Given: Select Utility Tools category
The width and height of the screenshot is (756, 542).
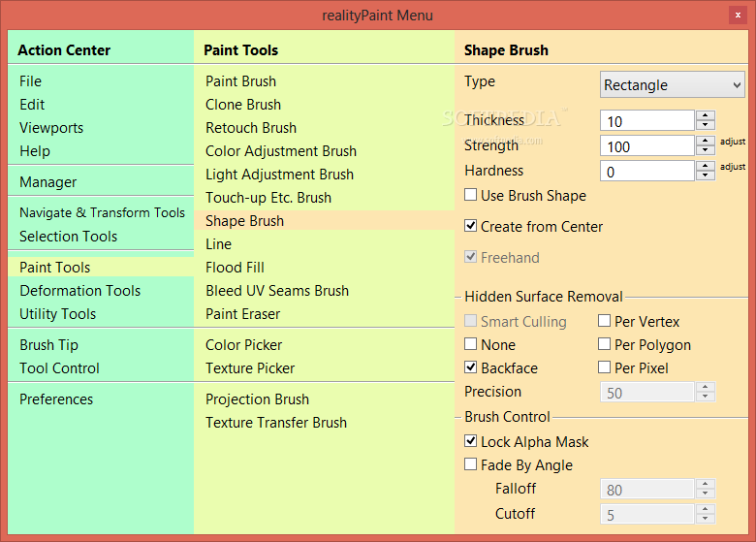Looking at the screenshot, I should coord(58,314).
